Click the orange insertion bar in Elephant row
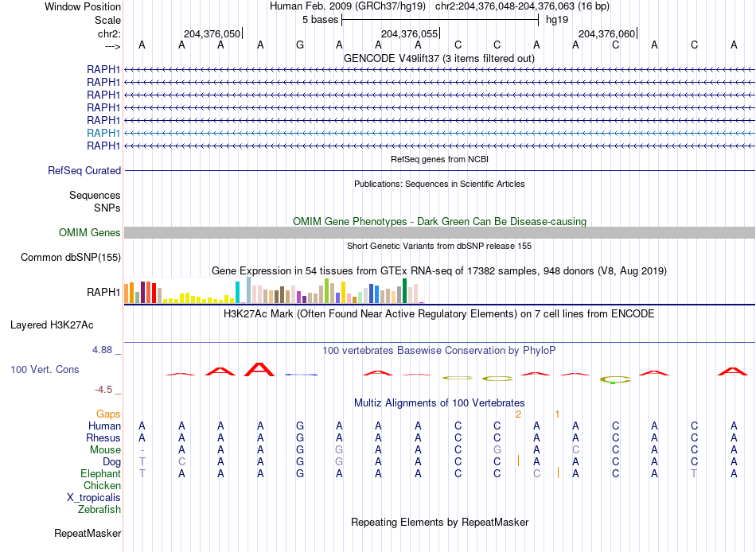This screenshot has height=552, width=756. pos(558,472)
